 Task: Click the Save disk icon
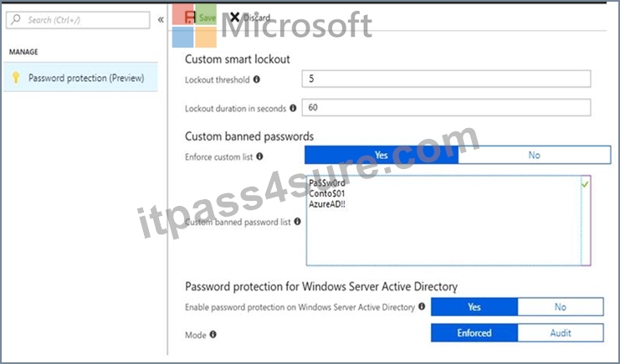click(190, 18)
